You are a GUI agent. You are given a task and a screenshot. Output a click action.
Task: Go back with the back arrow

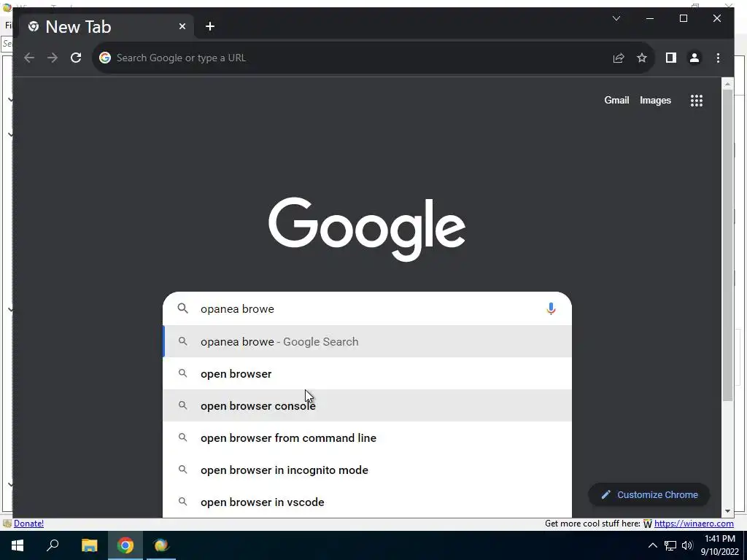(29, 58)
